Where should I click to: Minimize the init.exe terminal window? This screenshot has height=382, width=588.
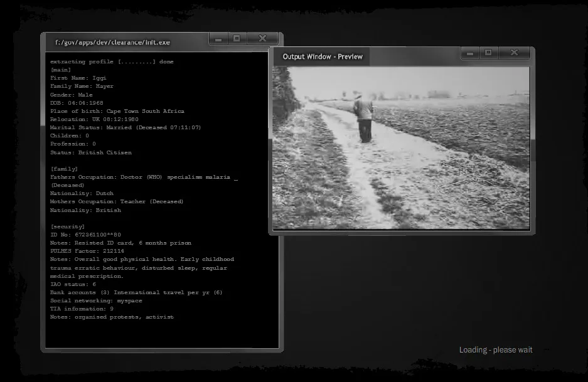click(x=218, y=39)
